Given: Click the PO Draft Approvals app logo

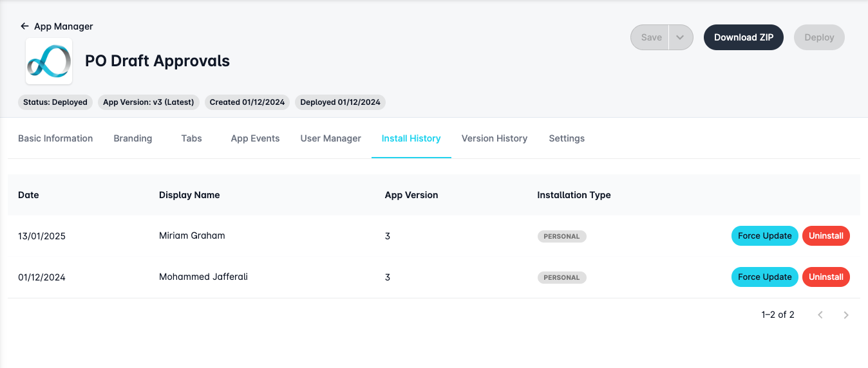Looking at the screenshot, I should 49,61.
